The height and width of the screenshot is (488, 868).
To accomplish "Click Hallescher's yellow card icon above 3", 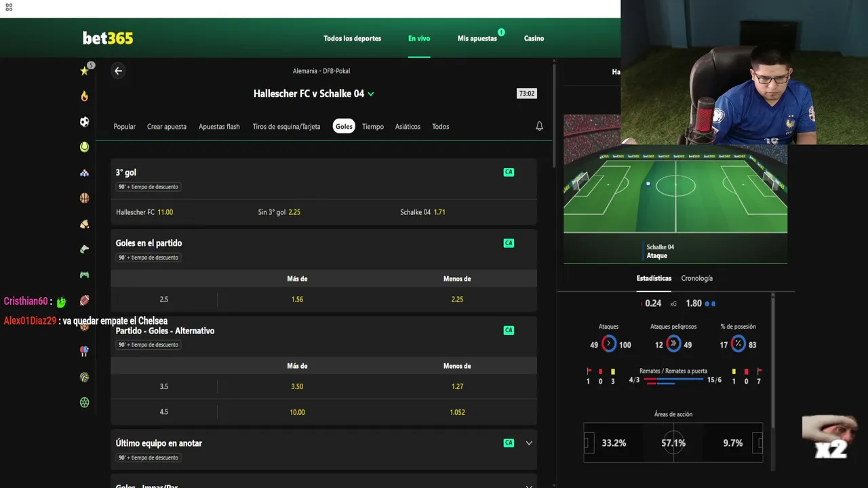I will (x=613, y=371).
